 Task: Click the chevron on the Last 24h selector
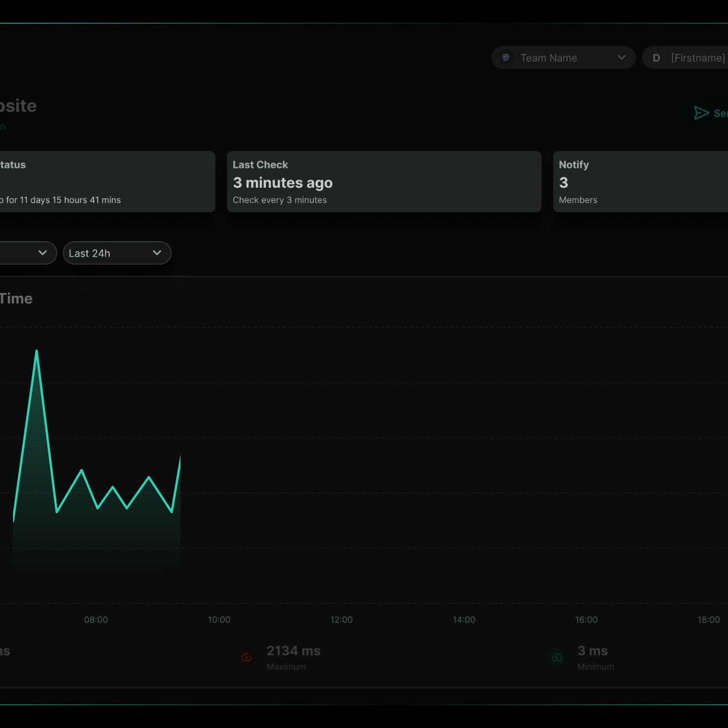pos(157,253)
